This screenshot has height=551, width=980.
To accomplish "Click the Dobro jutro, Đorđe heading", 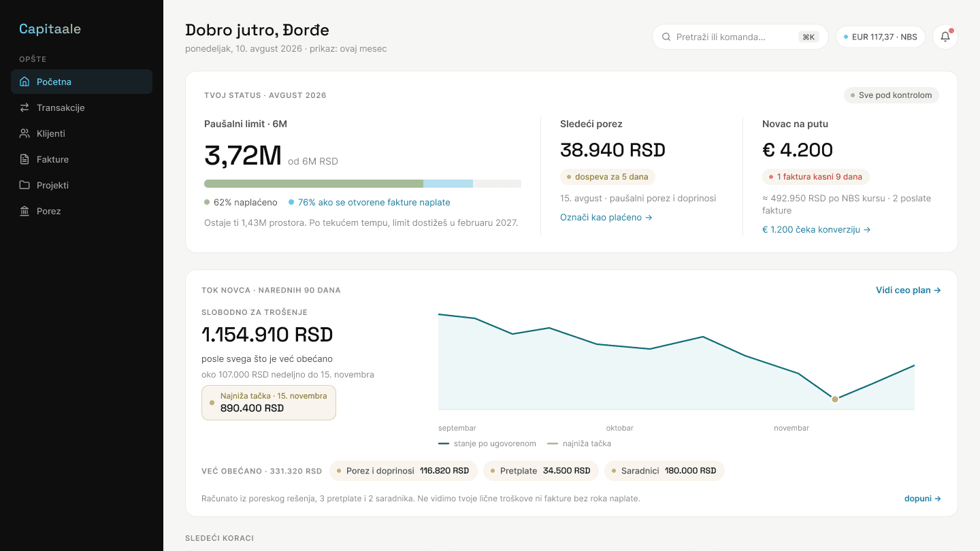I will [x=257, y=30].
